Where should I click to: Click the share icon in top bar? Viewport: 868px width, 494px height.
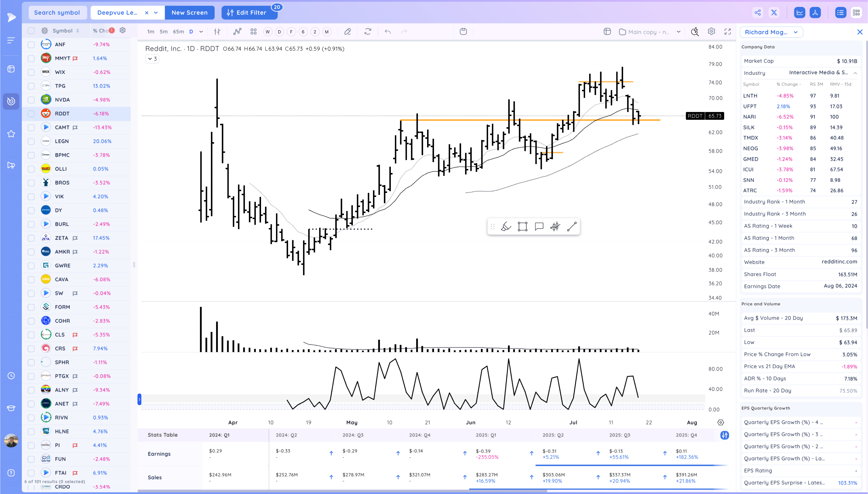click(757, 13)
